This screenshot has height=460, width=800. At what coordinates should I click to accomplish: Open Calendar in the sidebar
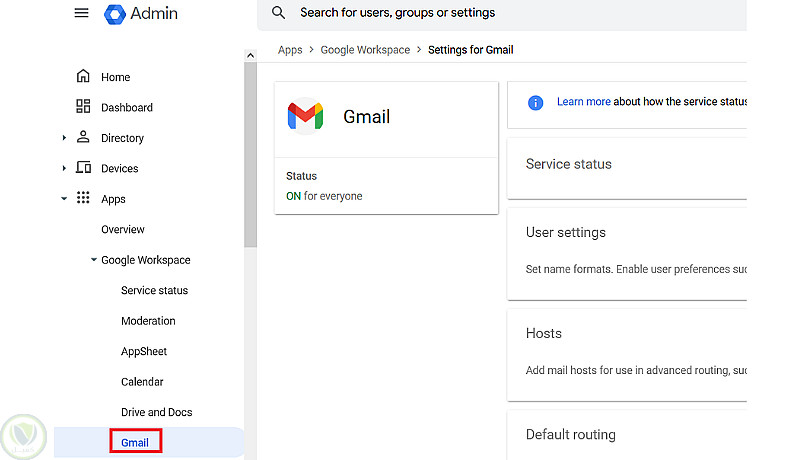(x=141, y=382)
